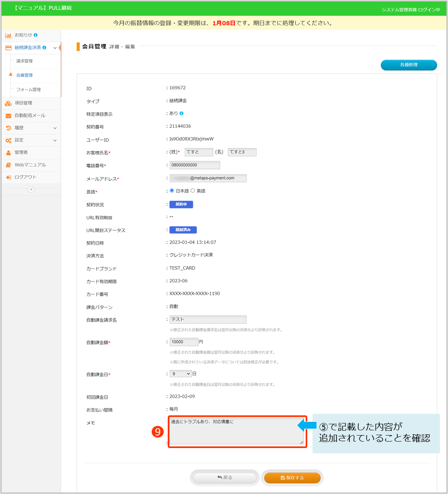Click the Webマニュアル book icon
The image size is (448, 494).
click(8, 165)
